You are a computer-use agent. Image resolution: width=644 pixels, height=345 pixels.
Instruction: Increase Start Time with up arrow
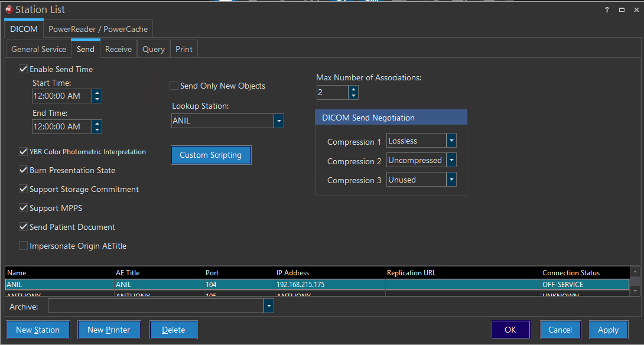(x=97, y=92)
